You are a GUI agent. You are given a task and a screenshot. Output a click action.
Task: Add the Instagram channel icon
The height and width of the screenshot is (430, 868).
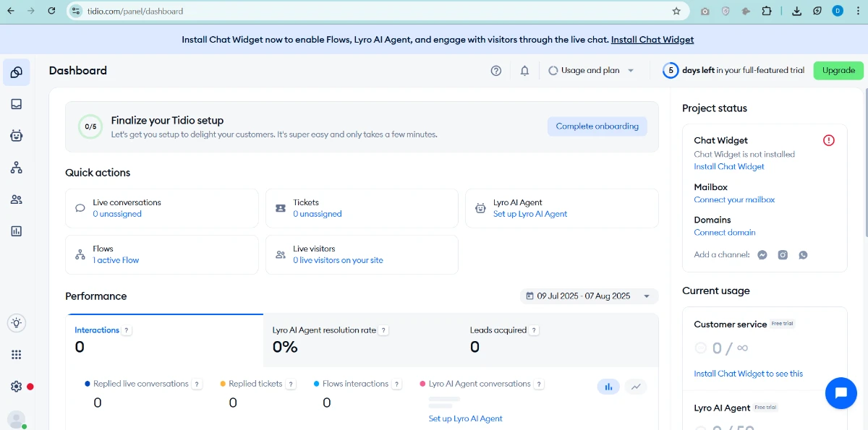click(783, 255)
